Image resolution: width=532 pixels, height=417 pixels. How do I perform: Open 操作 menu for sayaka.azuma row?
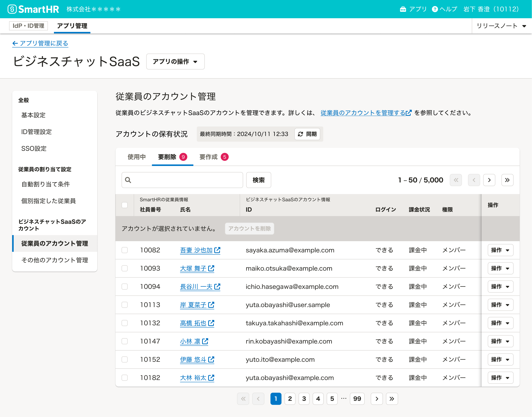tap(500, 250)
